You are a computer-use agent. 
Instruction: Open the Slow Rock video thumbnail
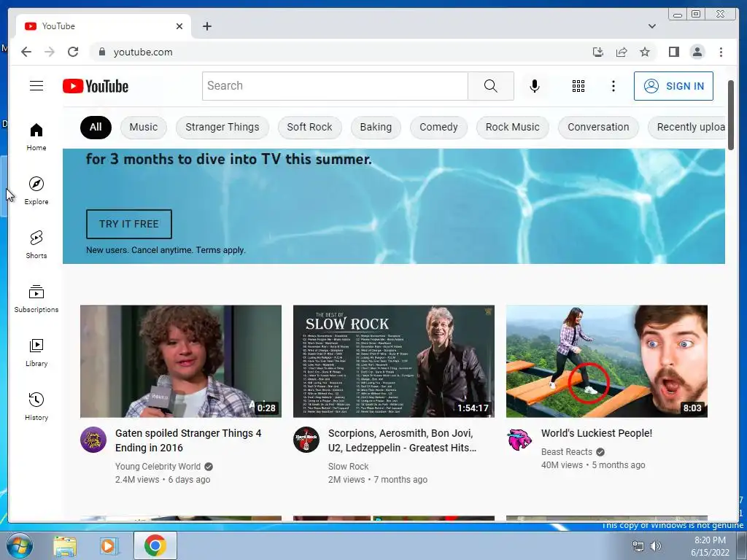click(x=394, y=362)
